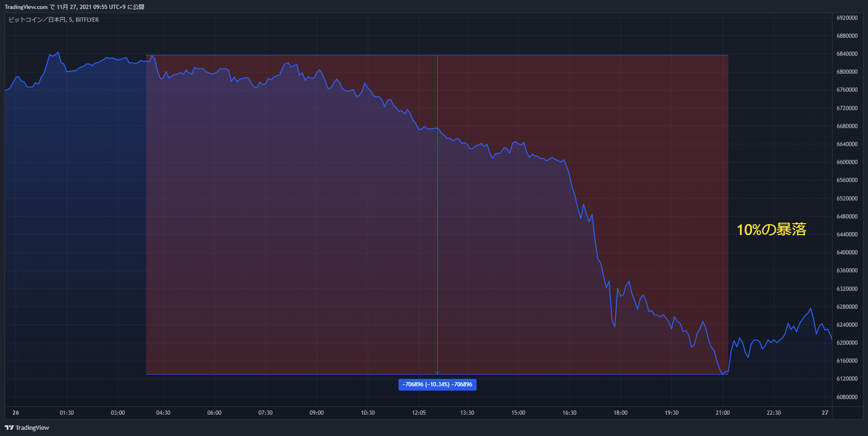Screen dimensions: 868x436
Task: Click the 6400000 price axis label
Action: tap(847, 253)
